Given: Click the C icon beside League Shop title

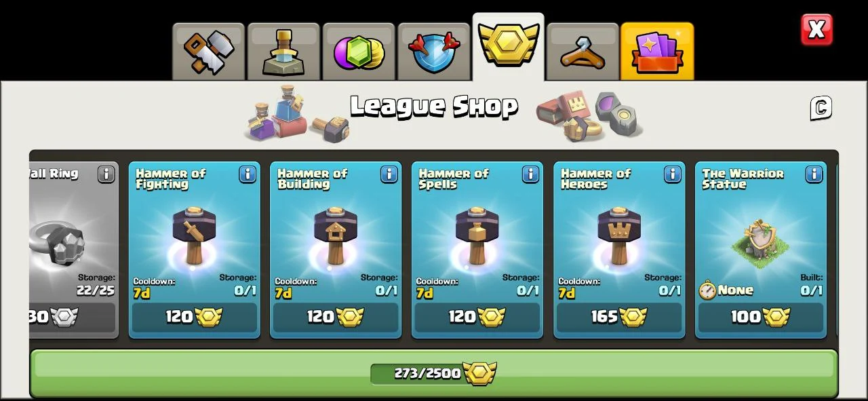Looking at the screenshot, I should (x=821, y=108).
